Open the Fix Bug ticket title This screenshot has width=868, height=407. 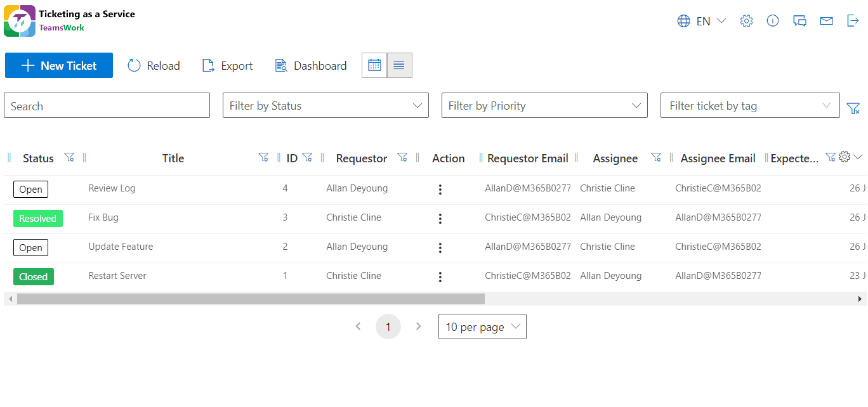click(x=103, y=217)
